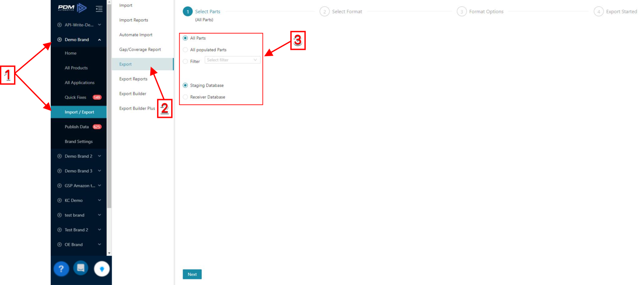Click step 1 circle in the wizard
The image size is (644, 285).
pos(188,12)
